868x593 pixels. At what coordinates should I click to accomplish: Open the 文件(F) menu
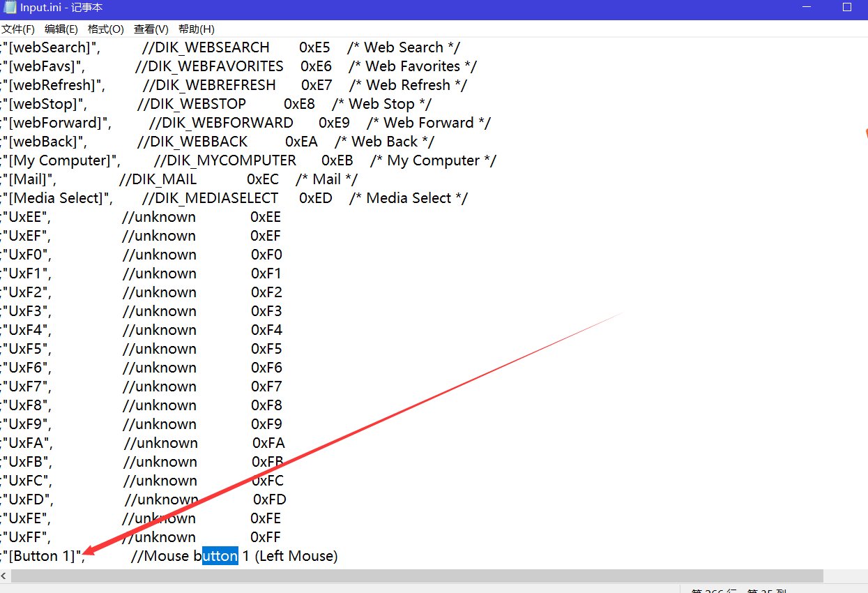17,29
